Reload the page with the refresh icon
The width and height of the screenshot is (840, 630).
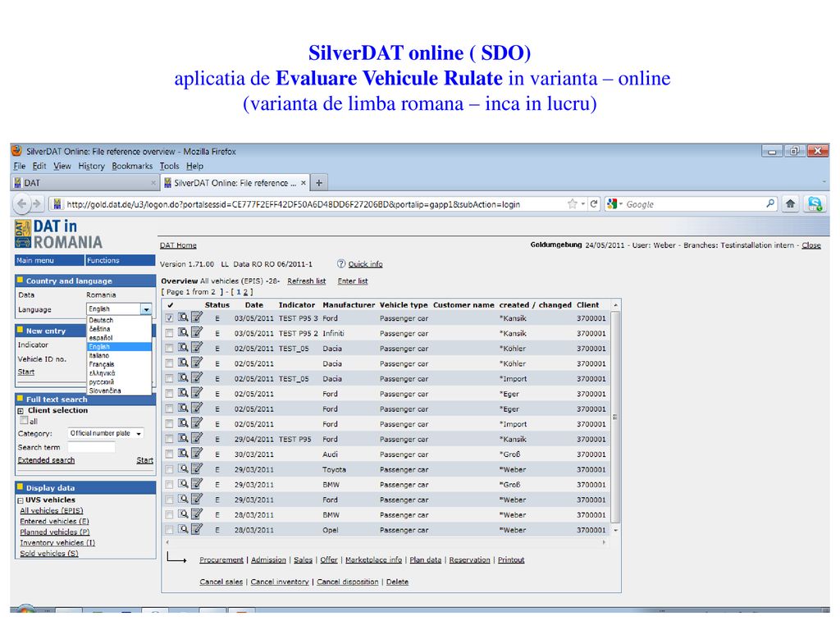coord(594,203)
